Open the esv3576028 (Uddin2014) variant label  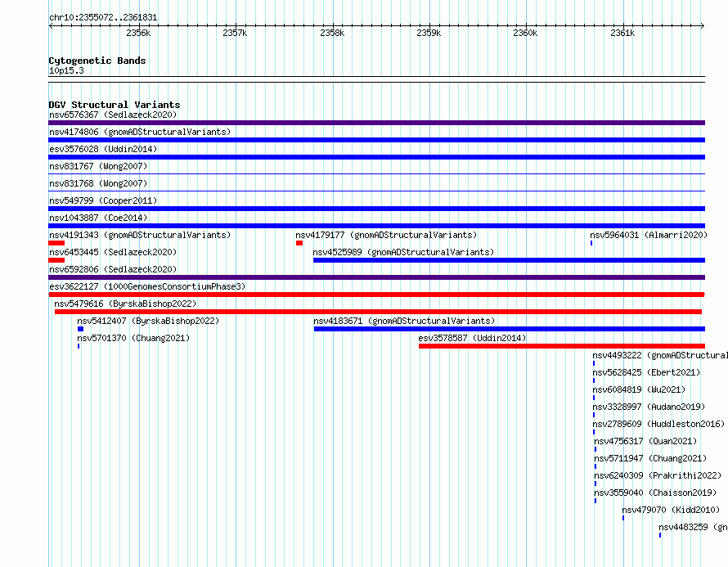(103, 149)
